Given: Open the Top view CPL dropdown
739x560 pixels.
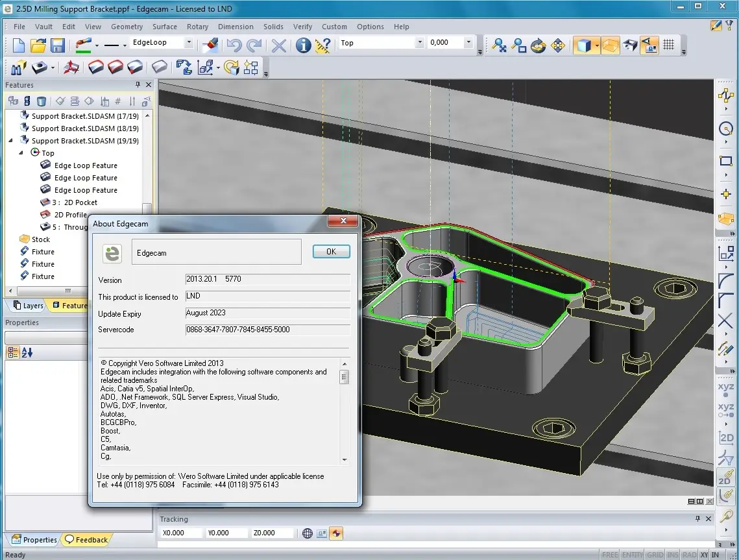Looking at the screenshot, I should click(419, 42).
